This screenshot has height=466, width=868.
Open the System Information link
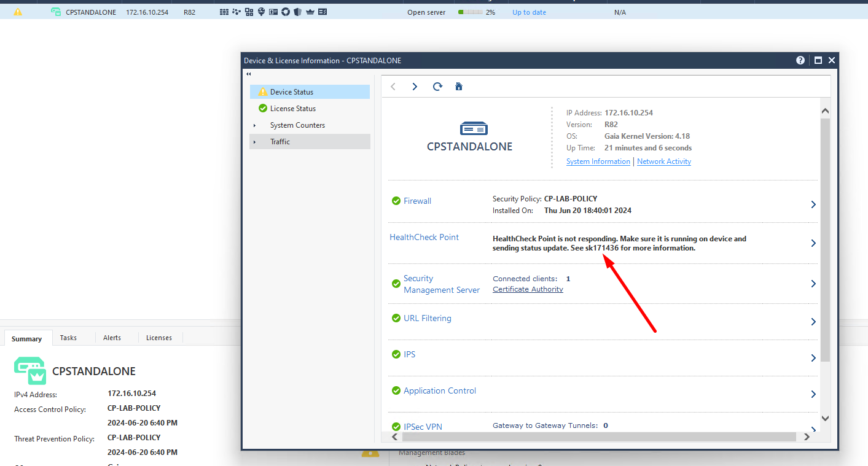pos(598,161)
